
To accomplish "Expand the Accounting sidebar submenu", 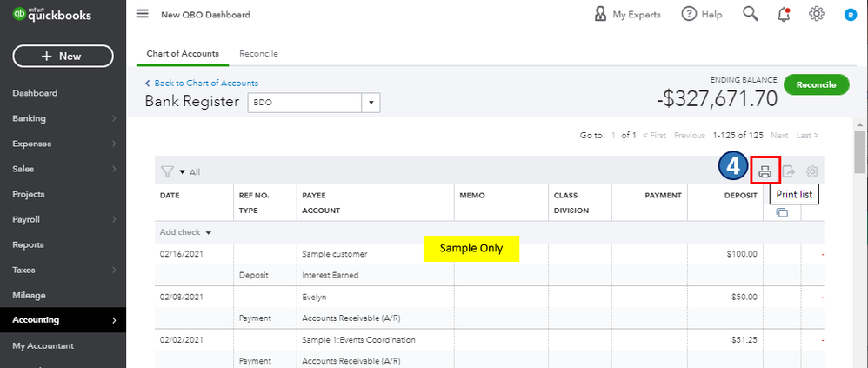I will pyautogui.click(x=114, y=320).
